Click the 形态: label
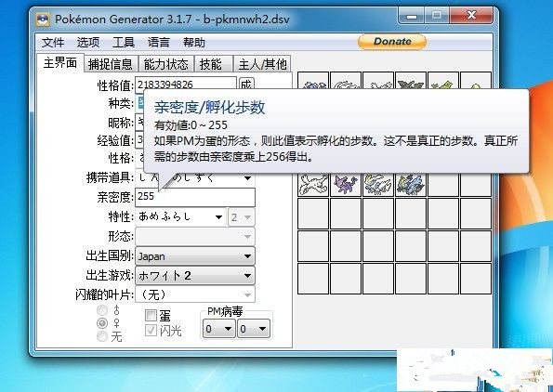 point(122,236)
